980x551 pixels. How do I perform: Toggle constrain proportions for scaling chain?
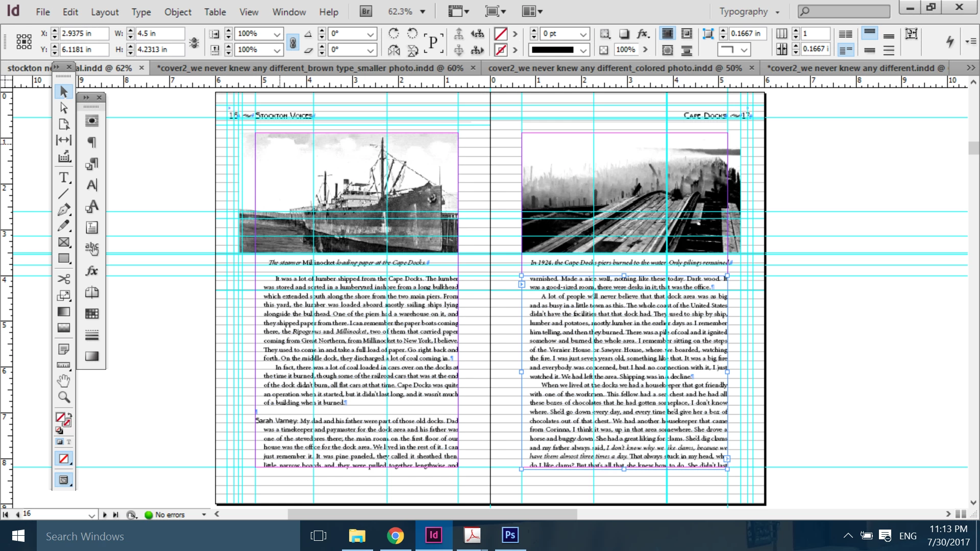[292, 42]
